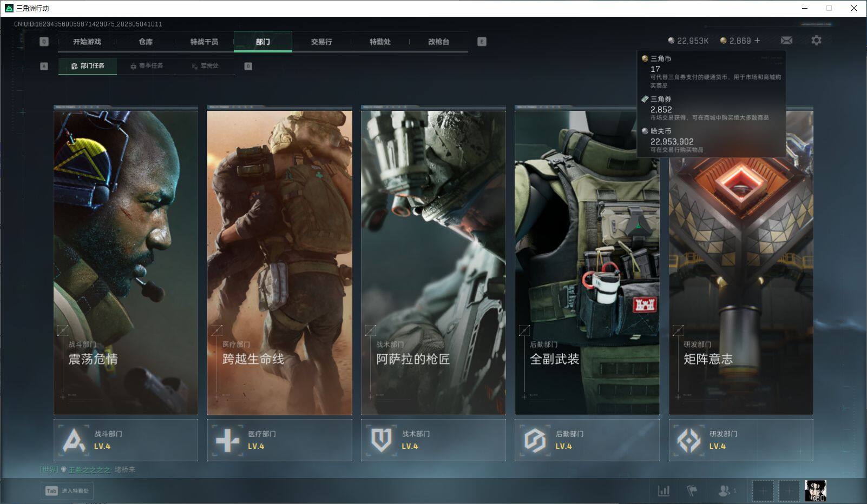Open the 阿萨拉的枪匠 mission card
Image resolution: width=867 pixels, height=504 pixels.
click(x=433, y=260)
